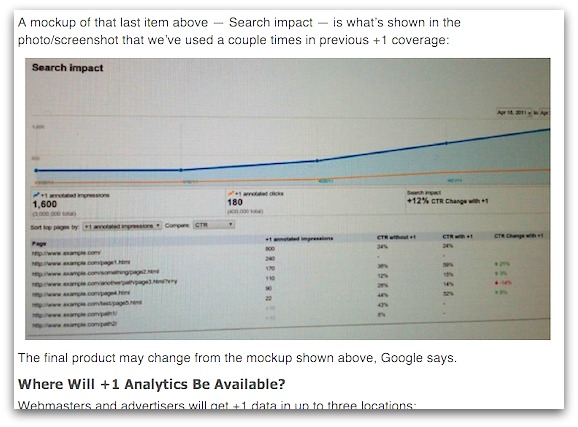Select the 'CTR without +1' column header
Screen dimensions: 578x427
[396, 237]
